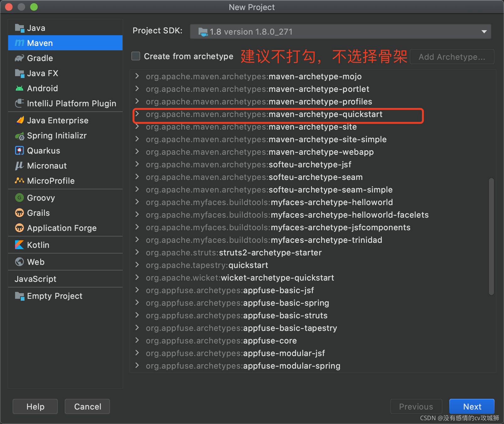The width and height of the screenshot is (504, 424).
Task: Expand struts2-archetype-starter node
Action: point(137,252)
